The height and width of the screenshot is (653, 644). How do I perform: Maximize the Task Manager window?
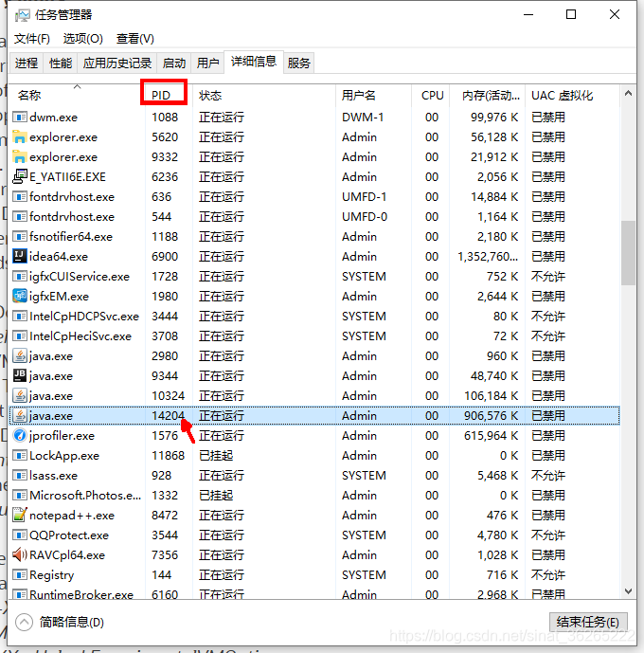coord(571,14)
